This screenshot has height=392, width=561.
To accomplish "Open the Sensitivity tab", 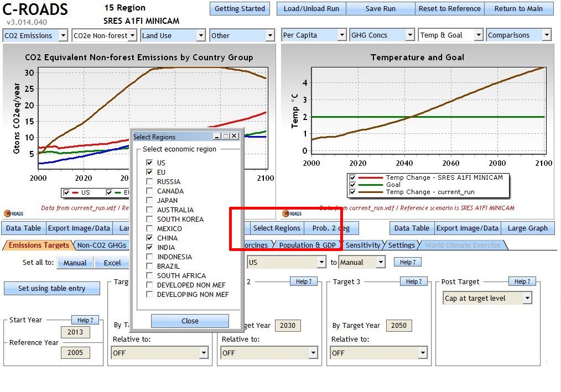I will [363, 245].
